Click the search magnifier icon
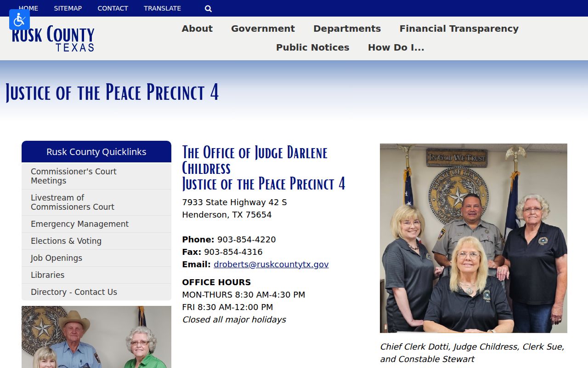This screenshot has height=368, width=588. point(208,8)
